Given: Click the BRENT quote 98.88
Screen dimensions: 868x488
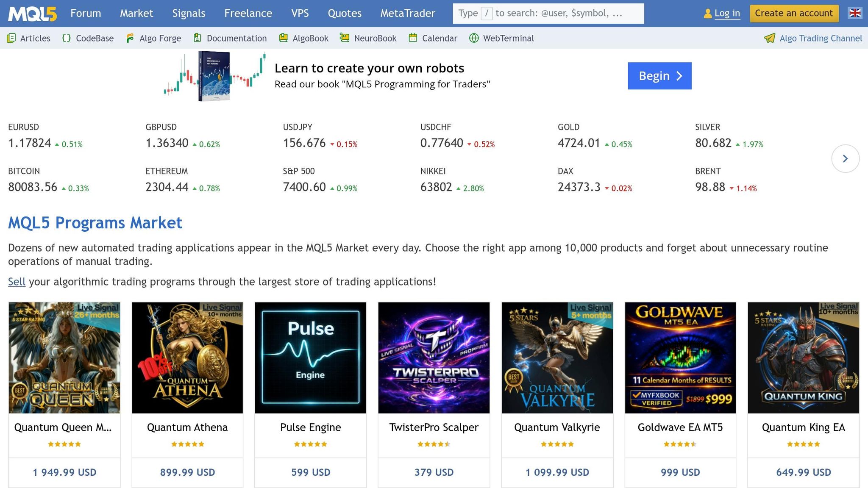Looking at the screenshot, I should [710, 187].
